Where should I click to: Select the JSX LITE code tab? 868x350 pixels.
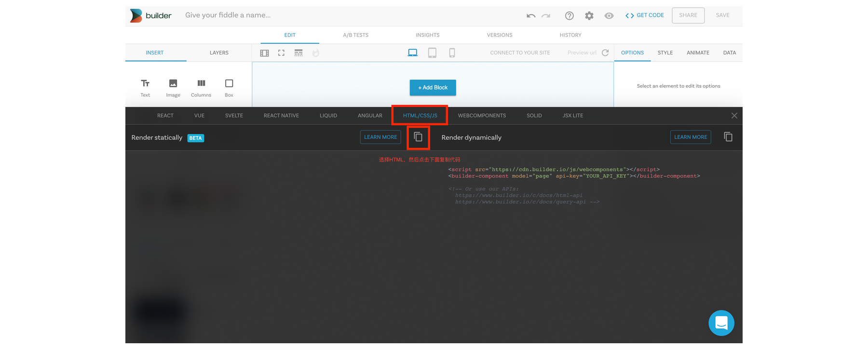(573, 116)
